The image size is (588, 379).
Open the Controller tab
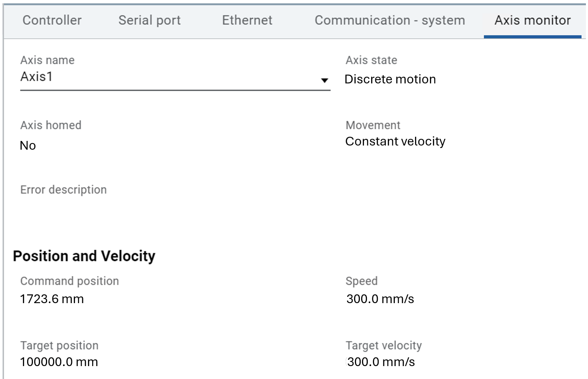coord(52,20)
